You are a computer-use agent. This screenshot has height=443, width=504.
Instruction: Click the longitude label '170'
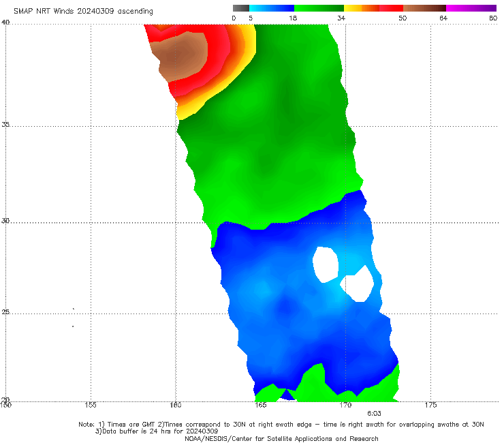coord(345,405)
